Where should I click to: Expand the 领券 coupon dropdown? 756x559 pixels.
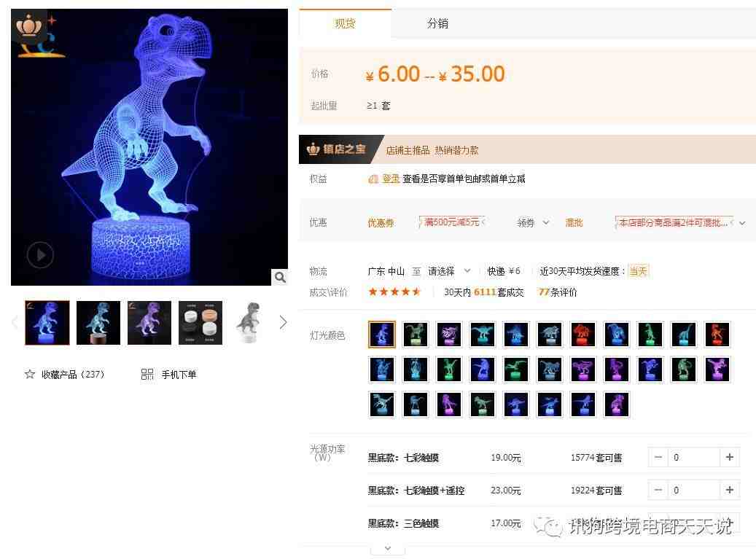tap(532, 222)
